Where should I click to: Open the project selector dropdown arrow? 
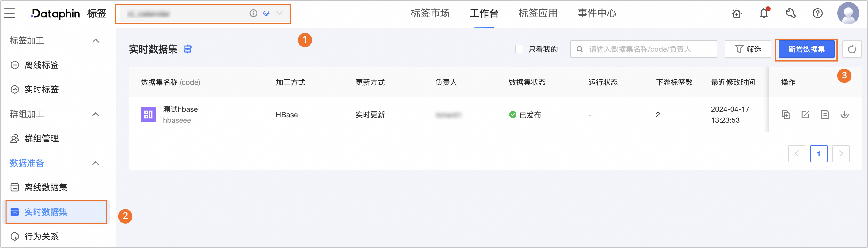click(279, 13)
